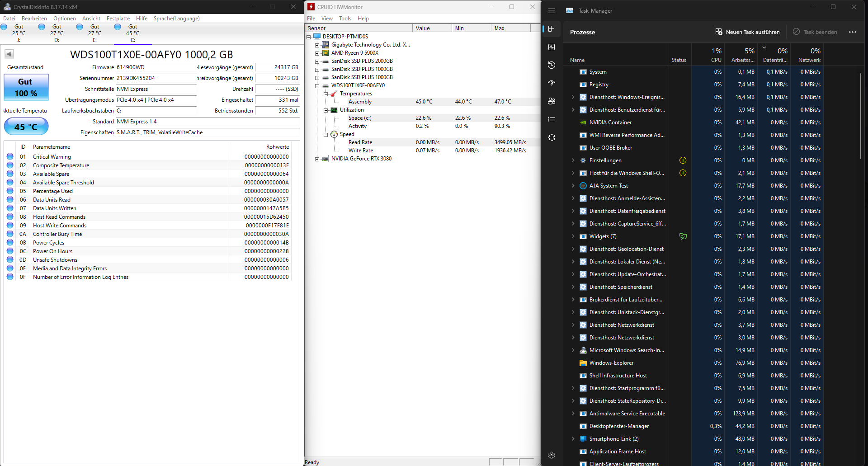This screenshot has width=868, height=466.
Task: Click the eco leaf status icon for Widgets
Action: (683, 236)
